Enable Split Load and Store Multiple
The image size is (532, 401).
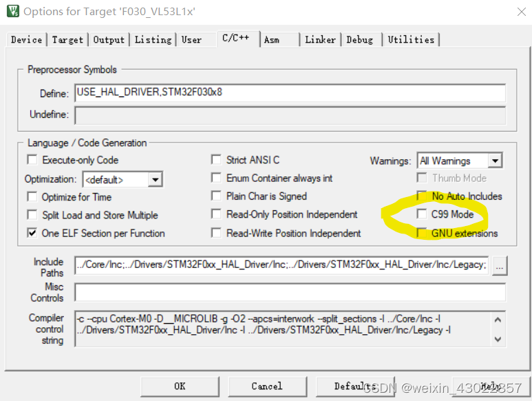pyautogui.click(x=32, y=214)
